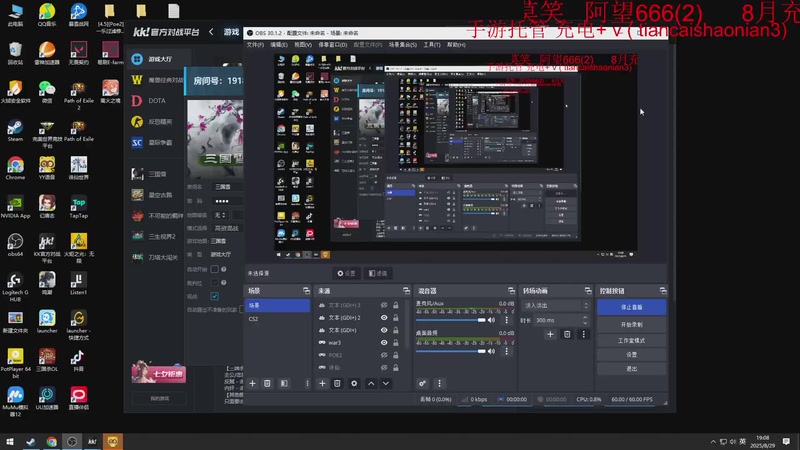Viewport: 800px width, 450px height.
Task: Pop out the 场景 dock
Action: click(306, 290)
